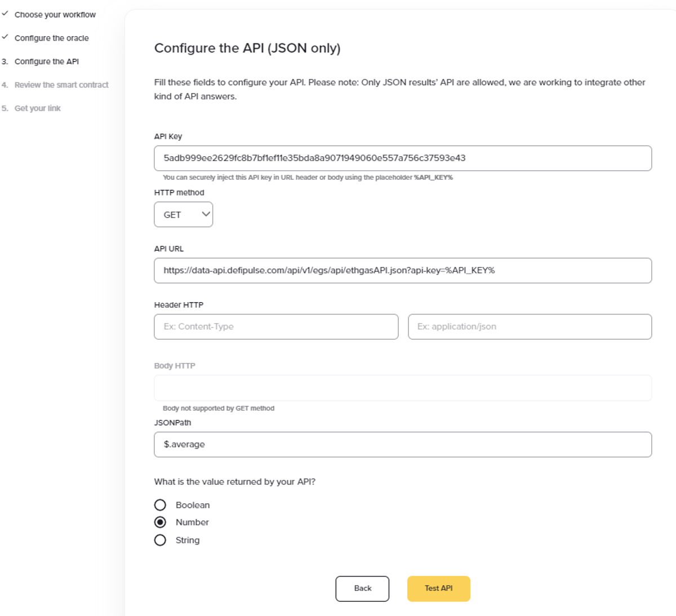676x616 pixels.
Task: Focus the API Key input field
Action: pyautogui.click(x=403, y=158)
